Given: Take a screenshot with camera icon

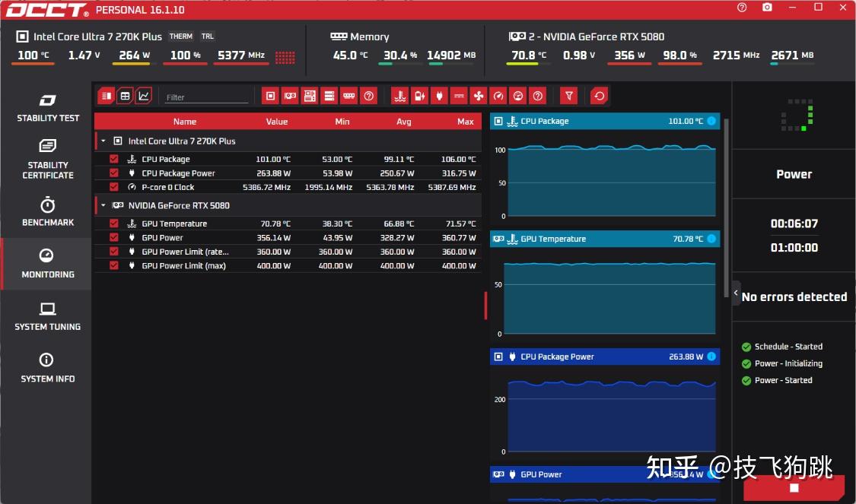Looking at the screenshot, I should [767, 8].
